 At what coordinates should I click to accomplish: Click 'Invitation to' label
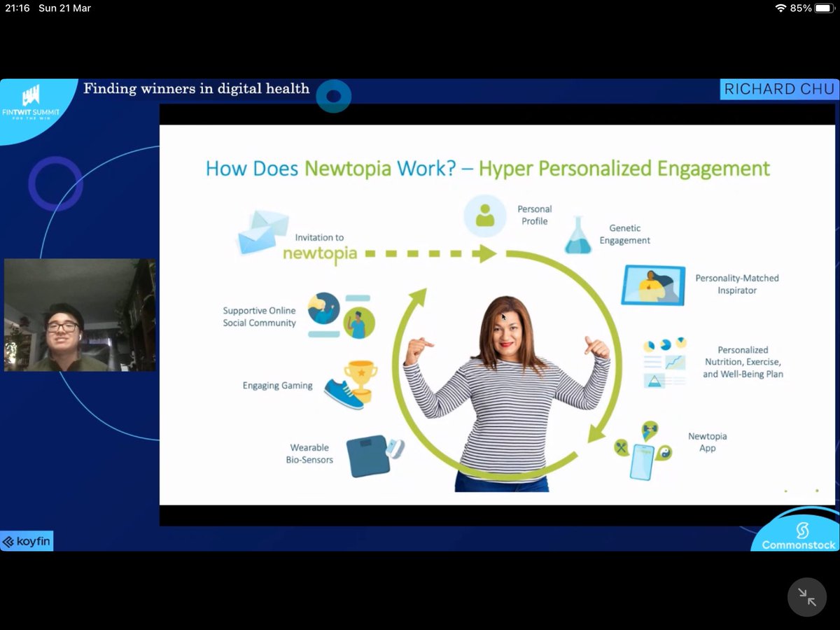pos(319,237)
